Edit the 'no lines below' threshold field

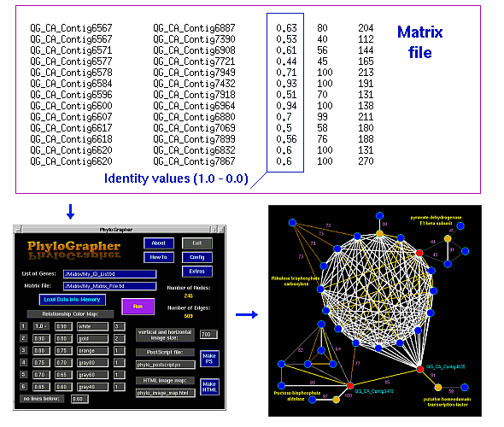79,399
